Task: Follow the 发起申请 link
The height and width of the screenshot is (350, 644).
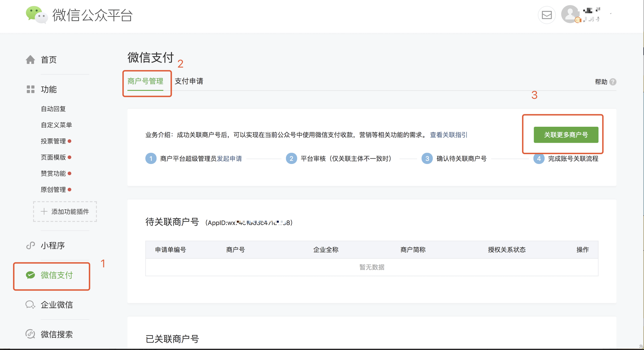Action: [x=229, y=159]
